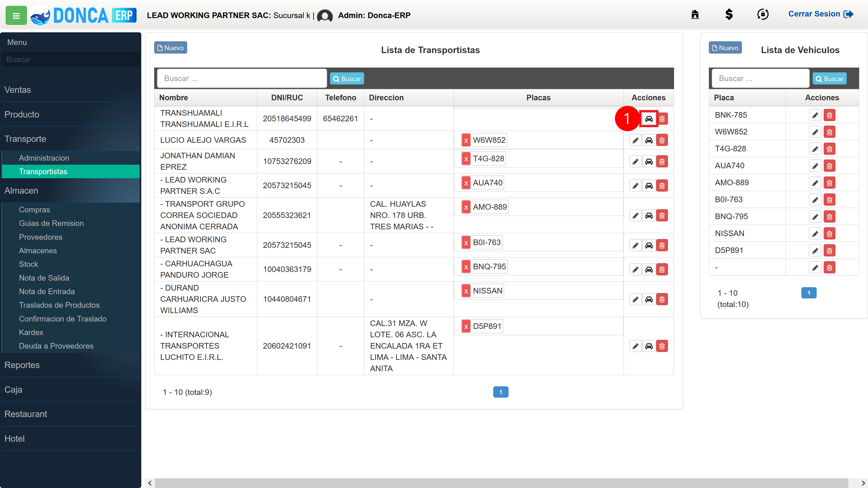
Task: Delete vehicle BNK-785 from vehicle list
Action: tap(829, 115)
